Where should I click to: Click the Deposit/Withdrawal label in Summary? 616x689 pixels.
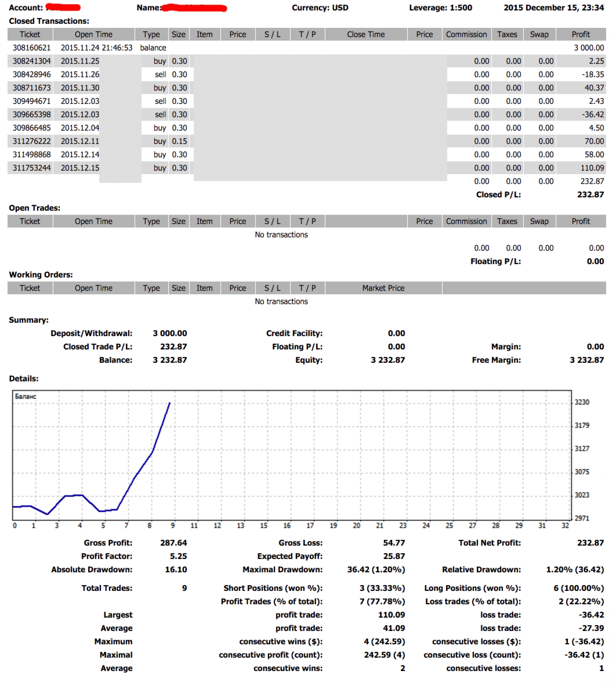[91, 333]
